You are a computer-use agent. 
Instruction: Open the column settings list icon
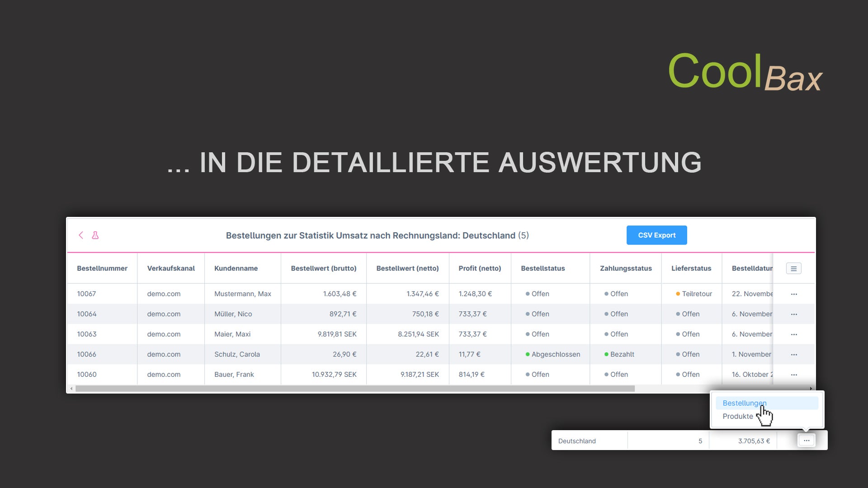pyautogui.click(x=793, y=268)
